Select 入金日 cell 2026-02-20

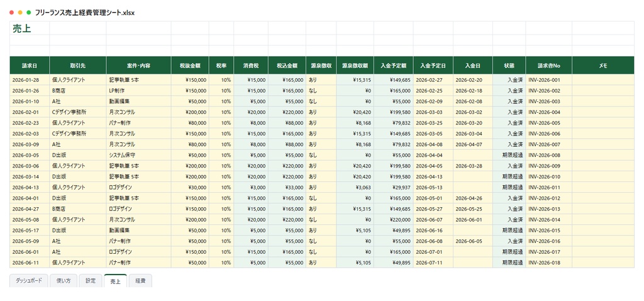click(473, 80)
